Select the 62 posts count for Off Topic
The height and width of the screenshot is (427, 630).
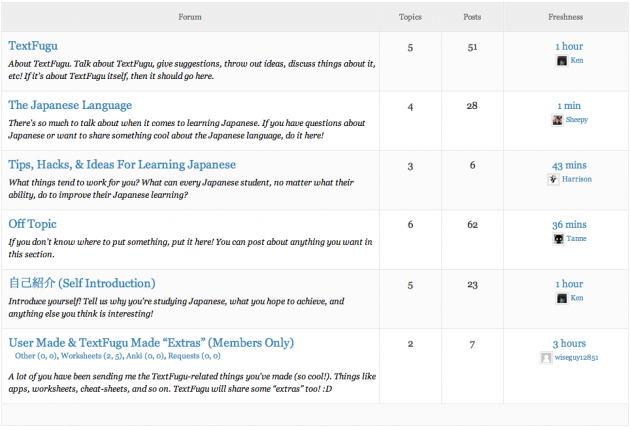click(472, 225)
